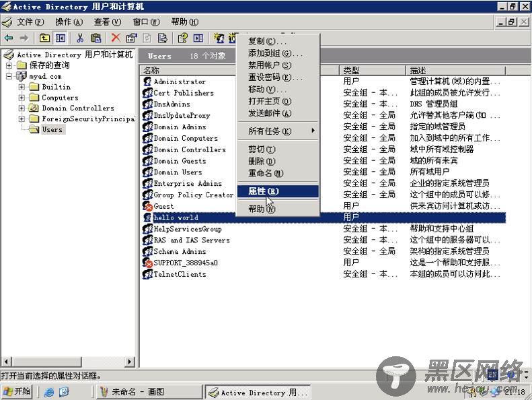Click the Forward arrow toolbar icon
This screenshot has height=400, width=532.
24,38
